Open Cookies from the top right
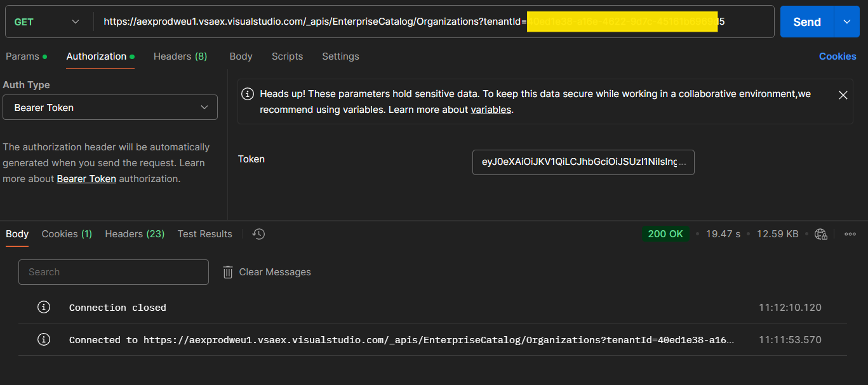 837,56
